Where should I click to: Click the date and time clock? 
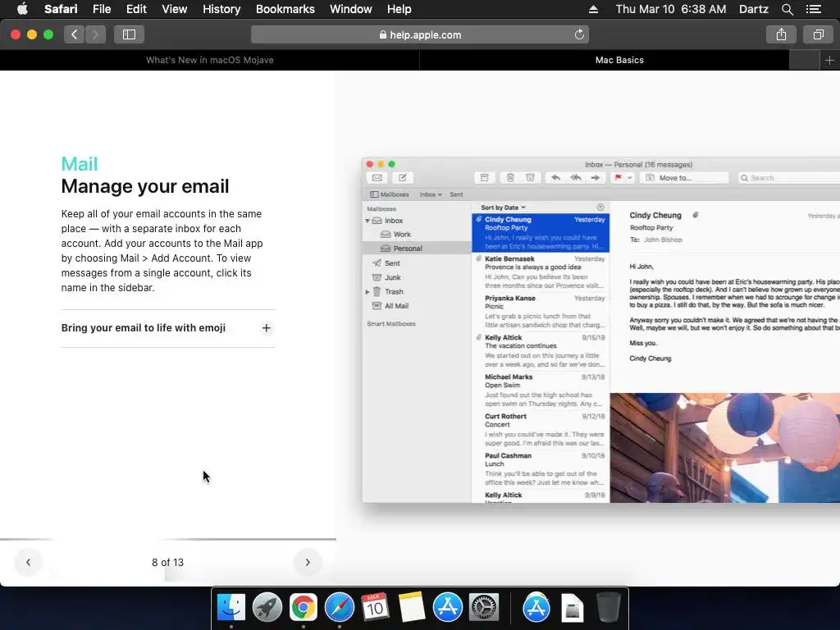pos(671,9)
